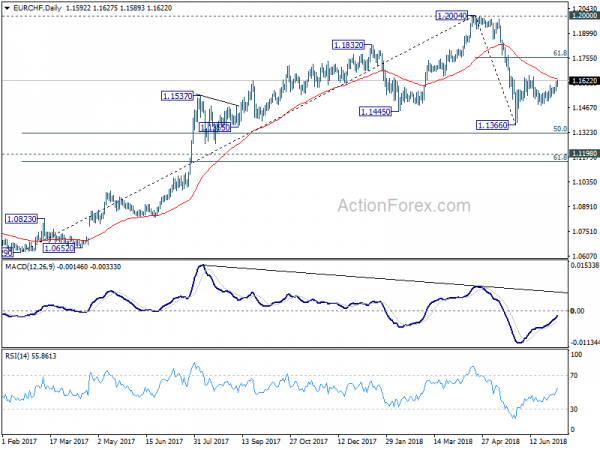Select the 1.08910 price axis value
The width and height of the screenshot is (600, 450).
(584, 207)
